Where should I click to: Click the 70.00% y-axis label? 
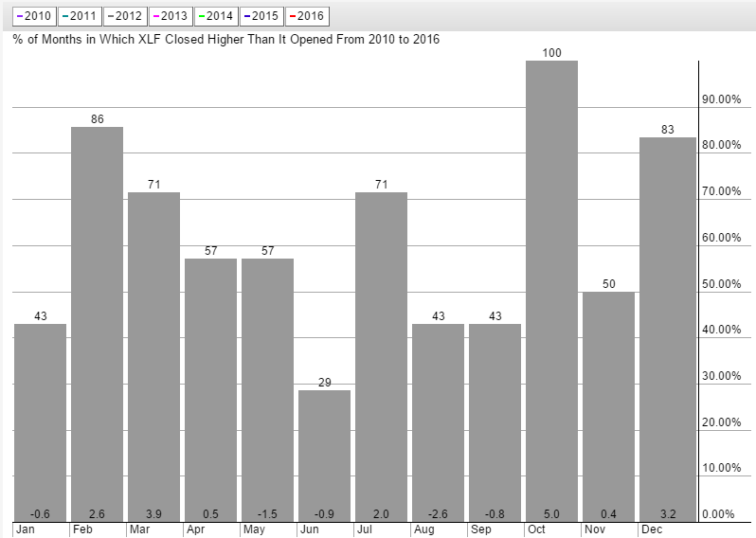(721, 191)
